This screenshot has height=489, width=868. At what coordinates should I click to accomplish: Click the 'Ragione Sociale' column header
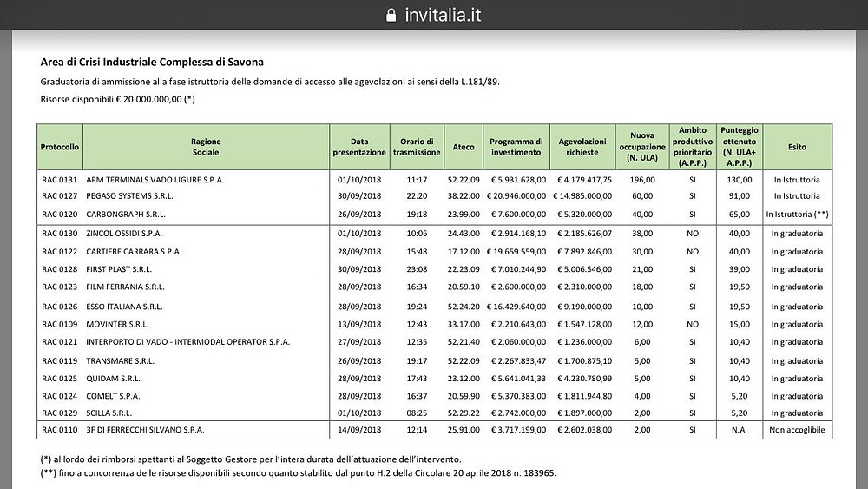(206, 147)
